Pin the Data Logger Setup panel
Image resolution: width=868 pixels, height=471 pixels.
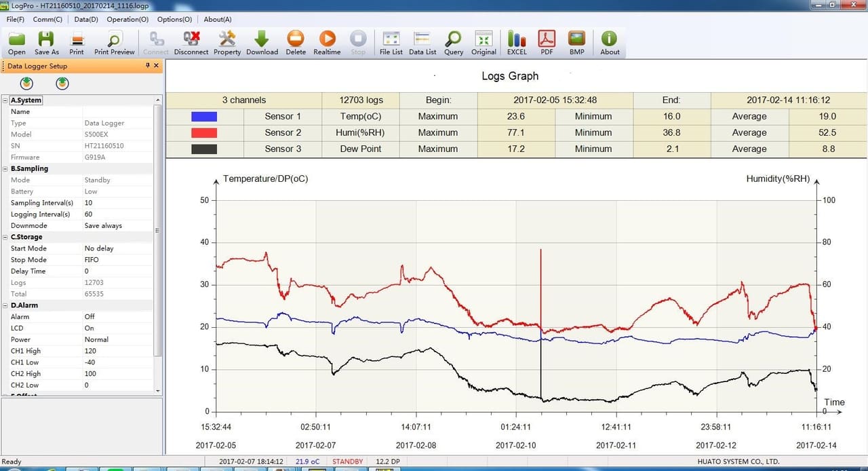pos(148,66)
